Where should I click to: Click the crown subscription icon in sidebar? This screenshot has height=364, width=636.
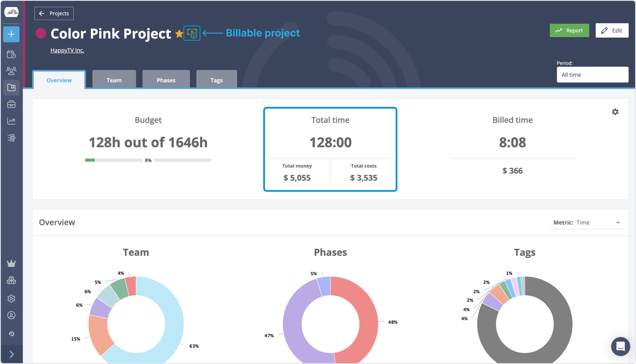coord(11,264)
